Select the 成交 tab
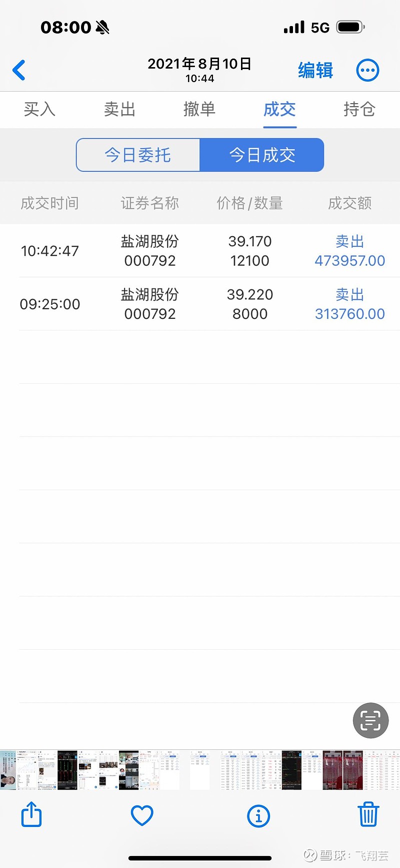Screen dimensions: 400x868 (279, 109)
